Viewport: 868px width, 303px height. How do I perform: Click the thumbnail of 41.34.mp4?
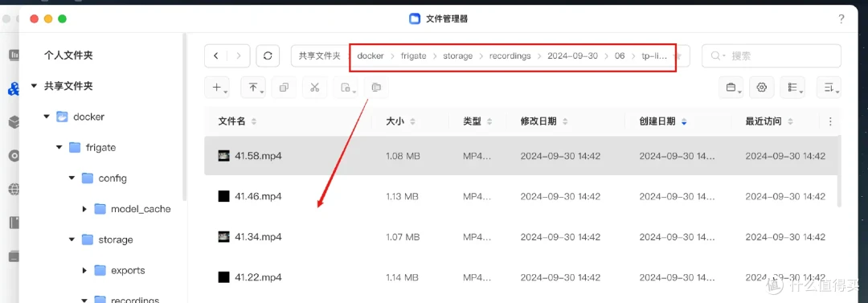223,236
